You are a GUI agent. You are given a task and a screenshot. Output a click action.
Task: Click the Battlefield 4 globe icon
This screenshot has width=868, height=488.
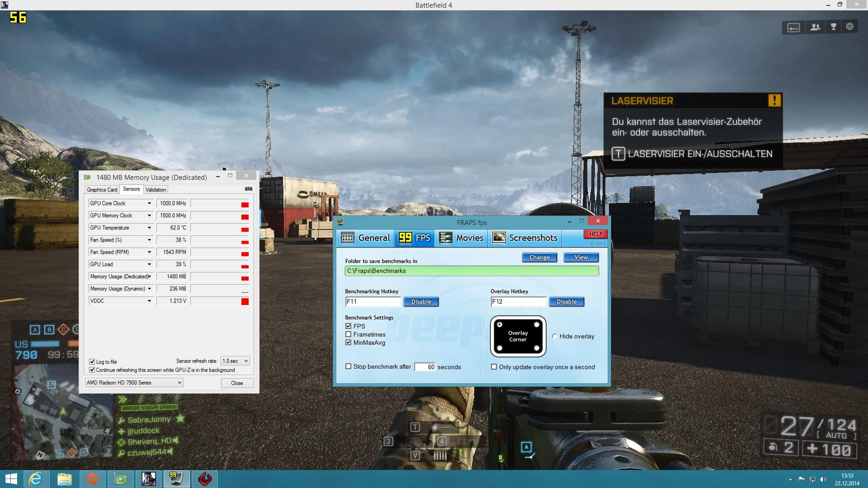click(850, 27)
